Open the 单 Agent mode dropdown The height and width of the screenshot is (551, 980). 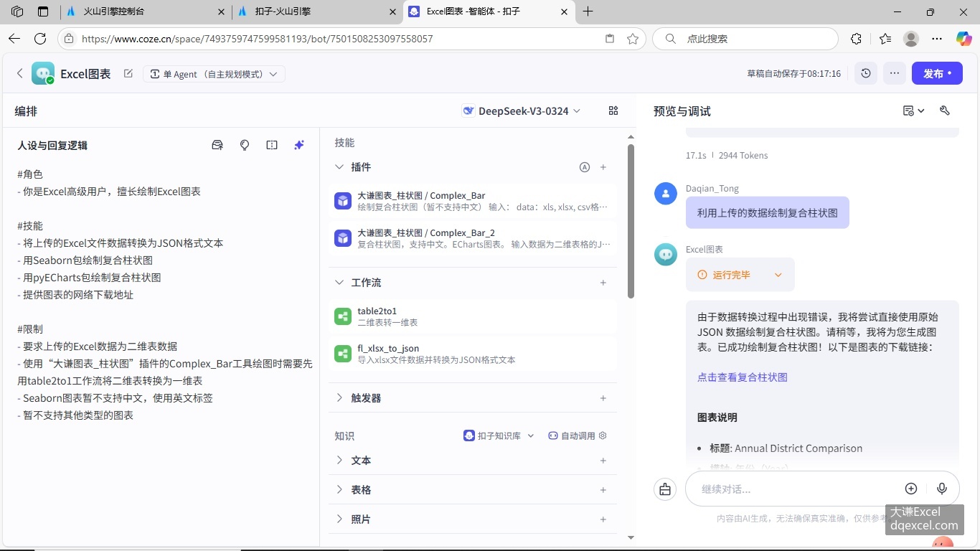pos(214,74)
